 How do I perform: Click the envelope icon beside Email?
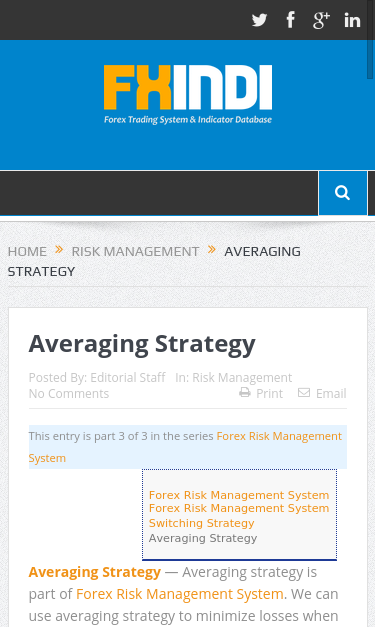[x=304, y=393]
